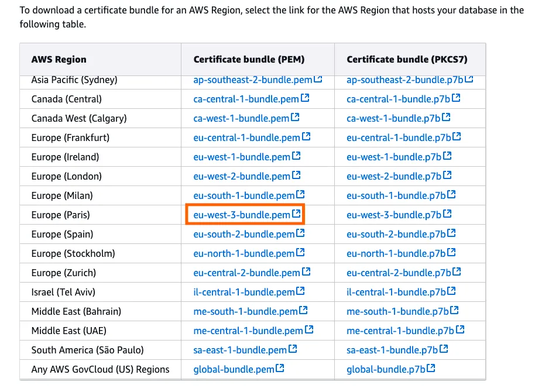
Task: Click the AWS Region column header
Action: coord(100,59)
